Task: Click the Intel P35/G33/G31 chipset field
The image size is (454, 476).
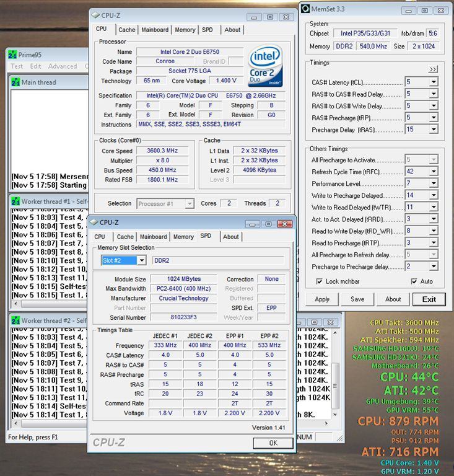Action: point(365,33)
